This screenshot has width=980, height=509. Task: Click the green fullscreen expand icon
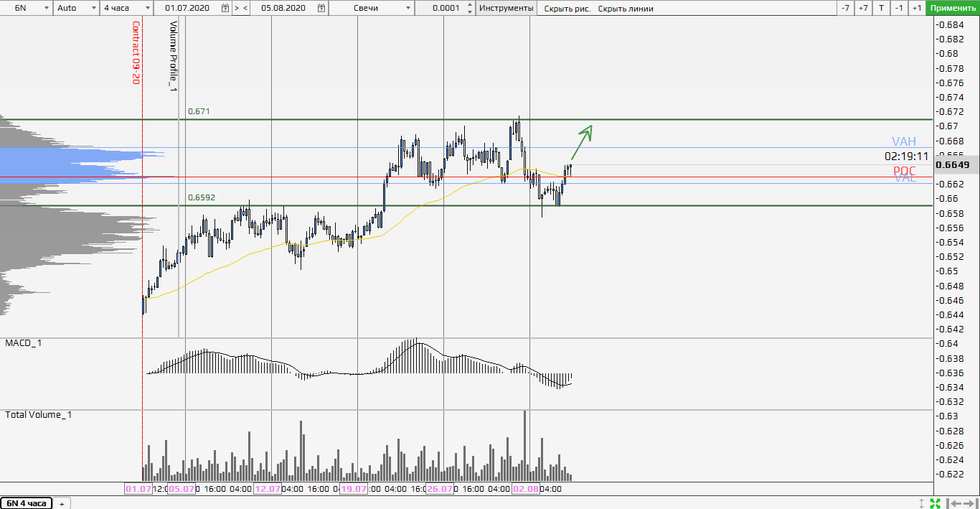tap(935, 503)
